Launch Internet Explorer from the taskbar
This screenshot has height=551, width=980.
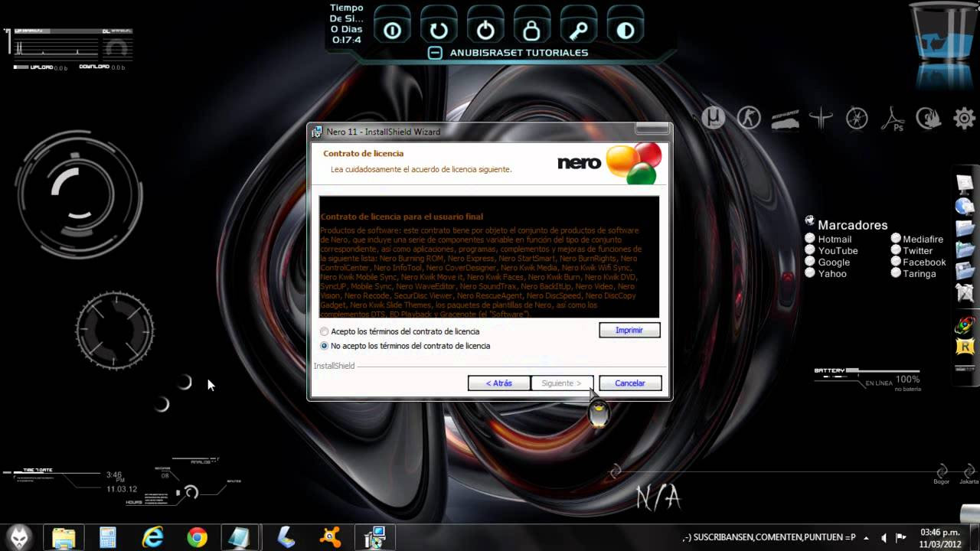(x=152, y=538)
